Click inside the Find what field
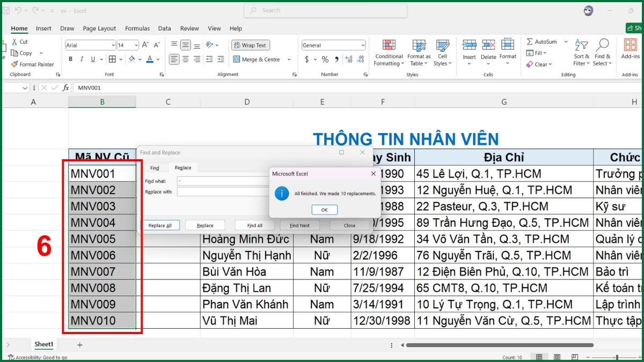This screenshot has height=362, width=644. coord(231,182)
